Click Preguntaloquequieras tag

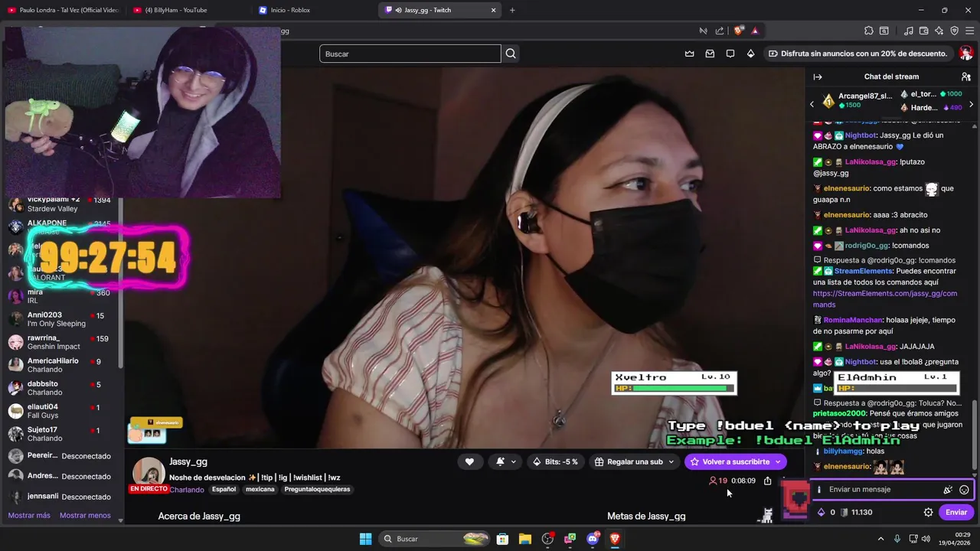(x=317, y=489)
